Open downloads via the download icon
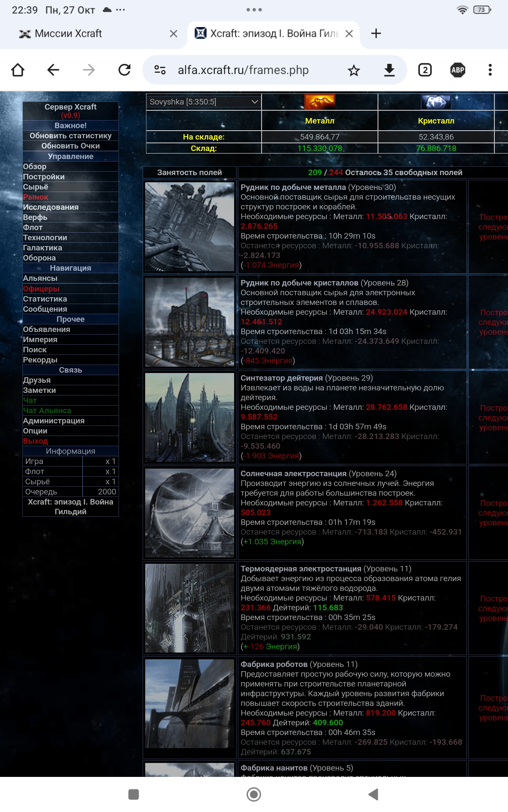Image resolution: width=508 pixels, height=812 pixels. pos(389,70)
